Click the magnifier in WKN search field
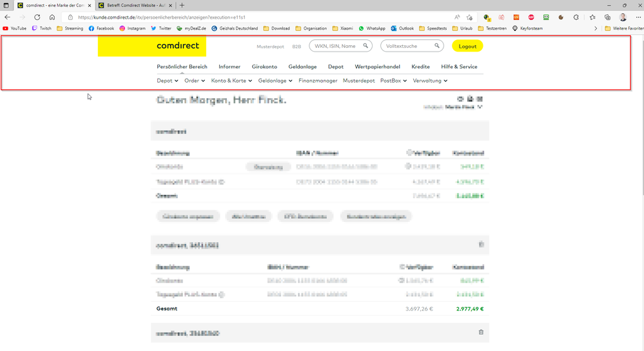 (x=366, y=46)
